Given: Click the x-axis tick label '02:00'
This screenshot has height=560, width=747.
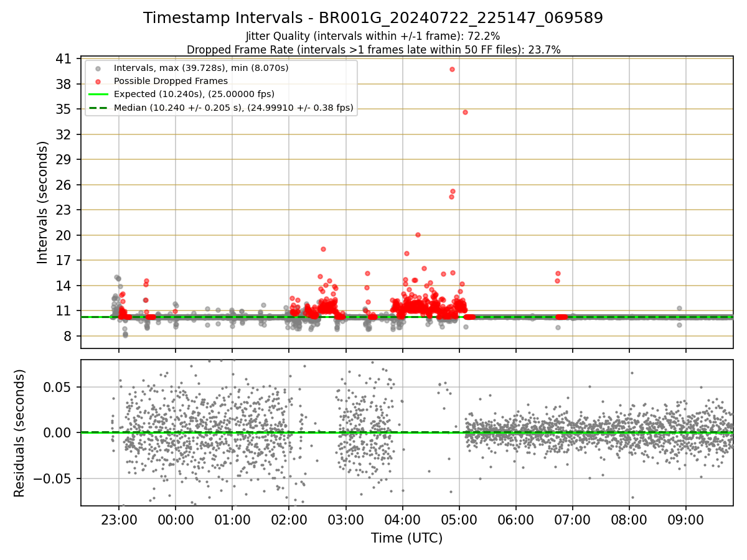Looking at the screenshot, I should 289,519.
